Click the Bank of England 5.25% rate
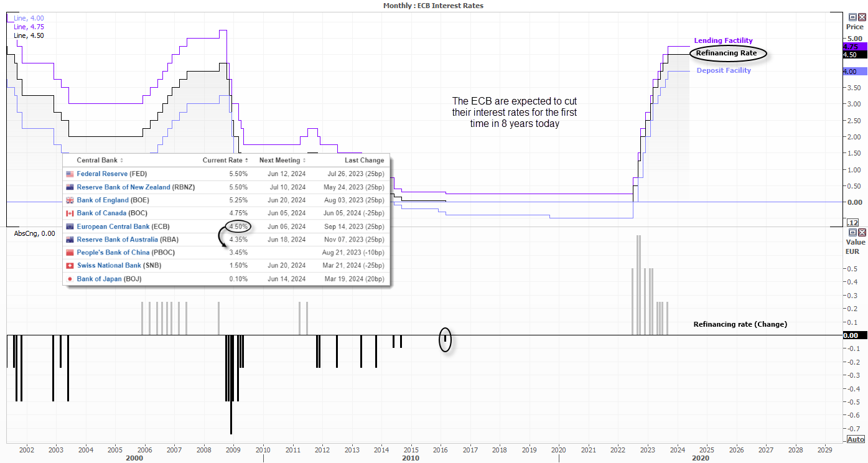The width and height of the screenshot is (868, 463). [x=238, y=200]
